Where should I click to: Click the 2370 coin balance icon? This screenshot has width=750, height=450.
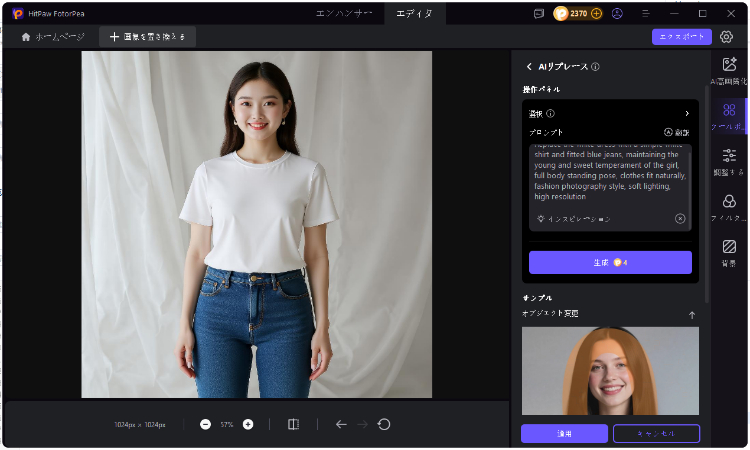point(561,13)
